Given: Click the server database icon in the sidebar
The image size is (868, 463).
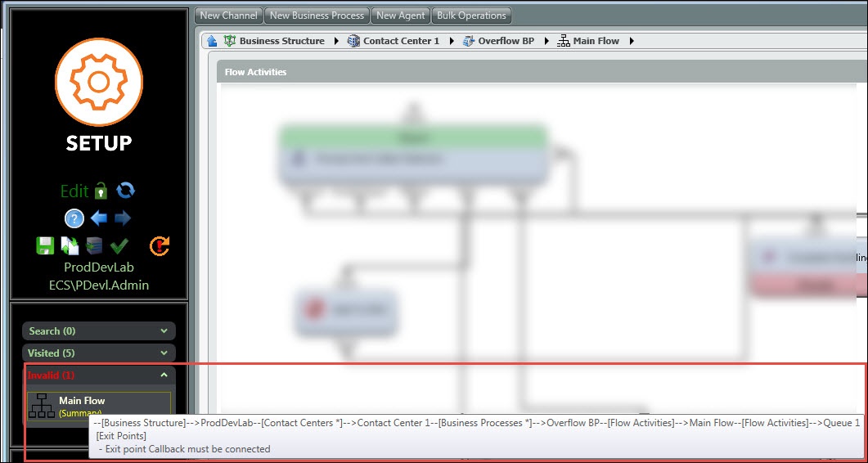Looking at the screenshot, I should (94, 245).
